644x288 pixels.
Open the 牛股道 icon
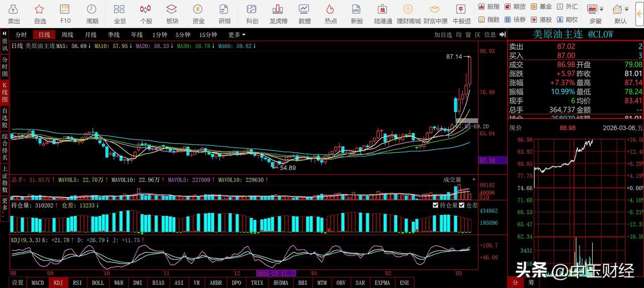[461, 14]
